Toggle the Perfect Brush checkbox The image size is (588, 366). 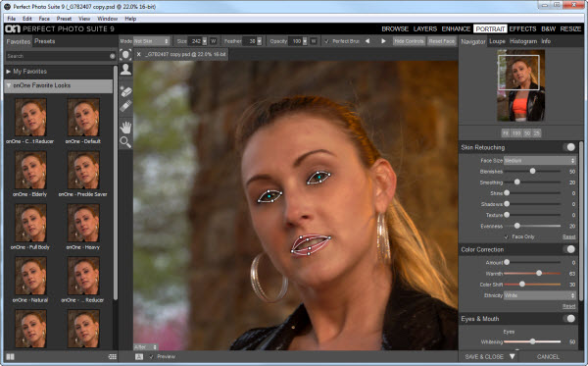tap(326, 41)
